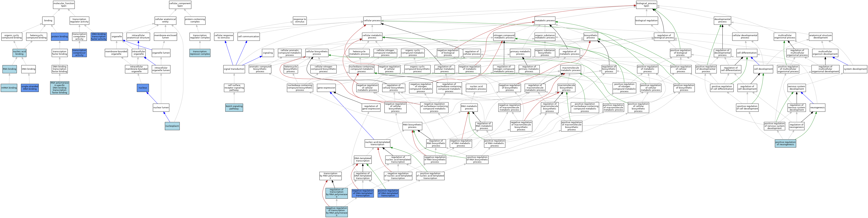Select the 'single-stranded DNA binding' node

[x=30, y=88]
